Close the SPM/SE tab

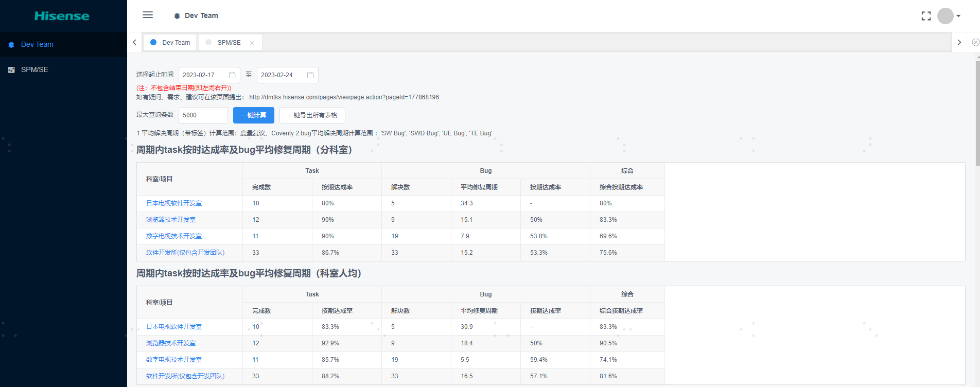[x=252, y=43]
